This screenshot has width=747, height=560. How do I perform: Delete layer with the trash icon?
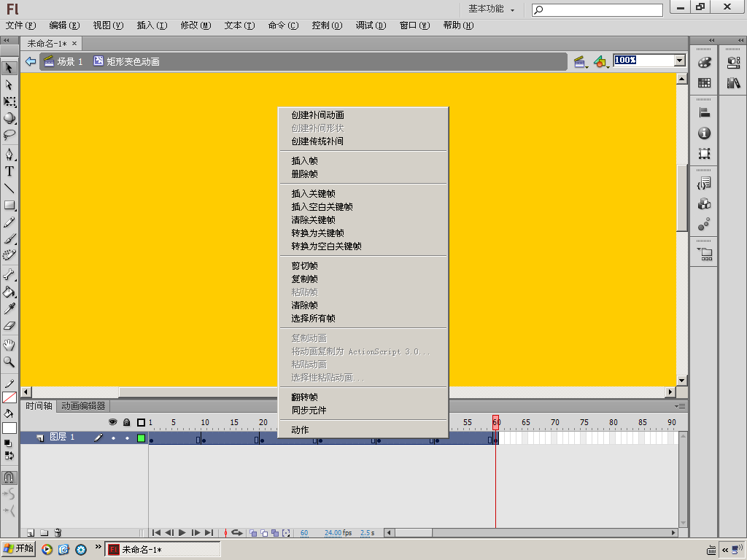pyautogui.click(x=58, y=533)
